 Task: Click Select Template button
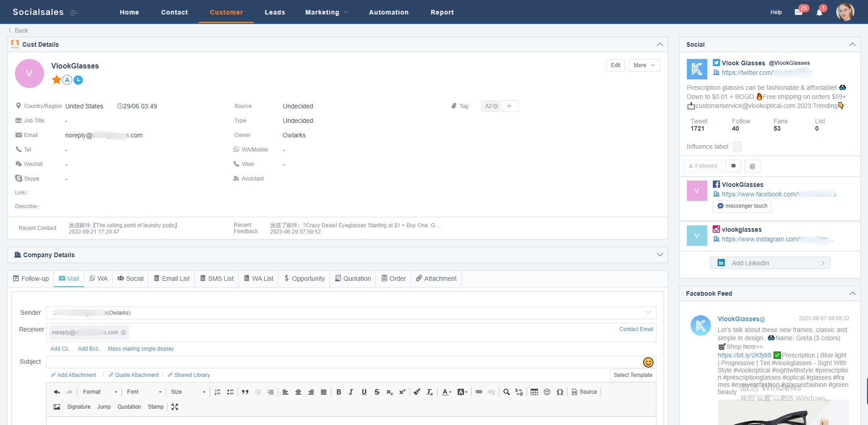(633, 375)
